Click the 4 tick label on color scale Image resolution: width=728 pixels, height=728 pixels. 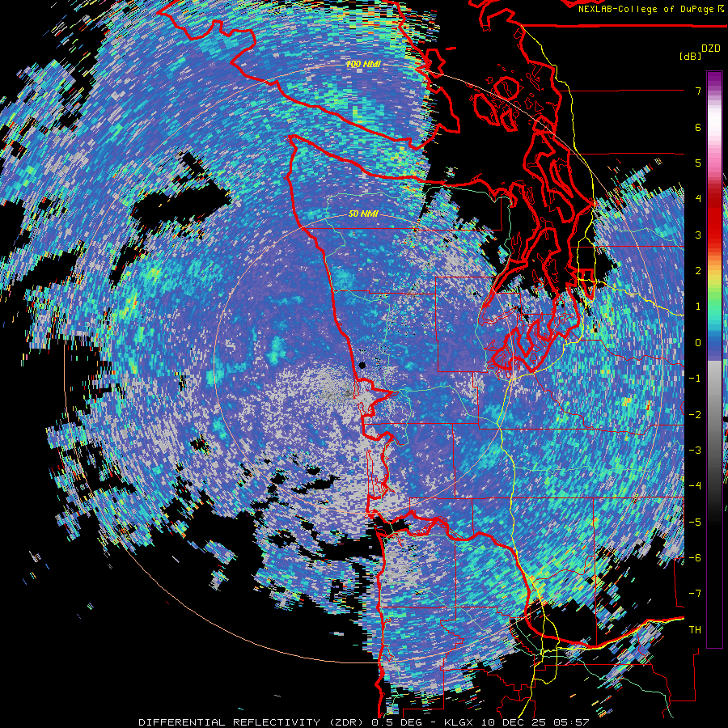pyautogui.click(x=698, y=199)
